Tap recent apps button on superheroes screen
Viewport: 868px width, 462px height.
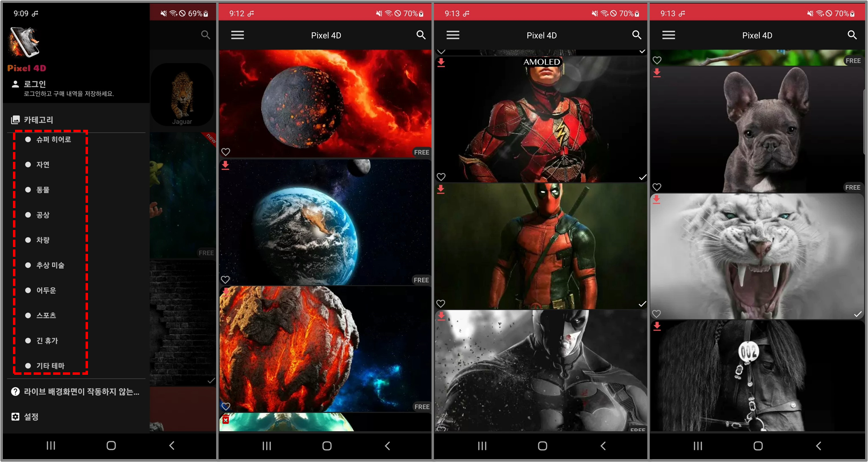[482, 446]
